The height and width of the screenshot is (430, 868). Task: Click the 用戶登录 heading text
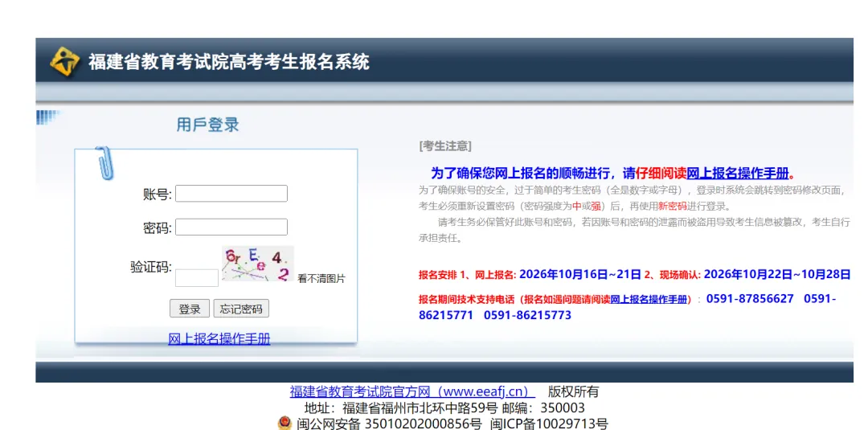click(207, 125)
